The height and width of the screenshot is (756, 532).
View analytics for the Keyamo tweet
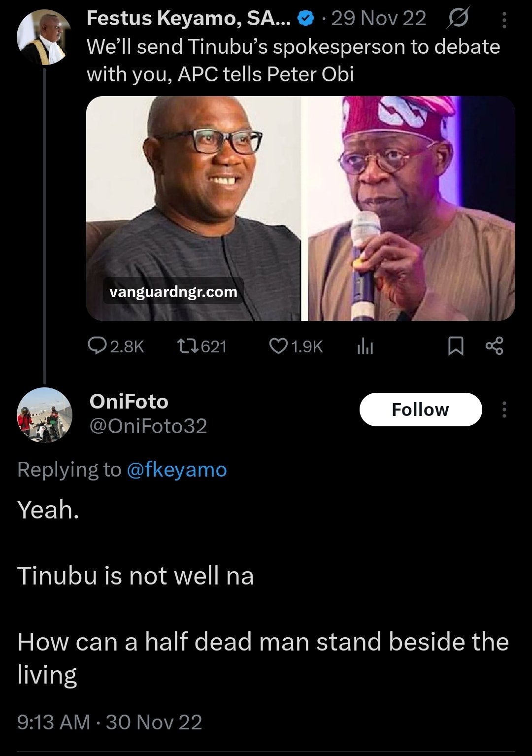click(365, 347)
